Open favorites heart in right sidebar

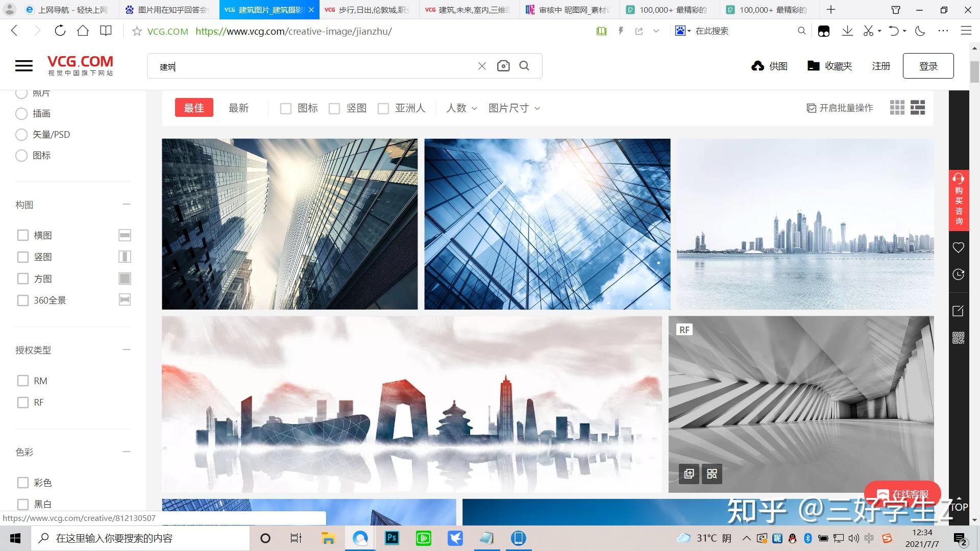[959, 247]
